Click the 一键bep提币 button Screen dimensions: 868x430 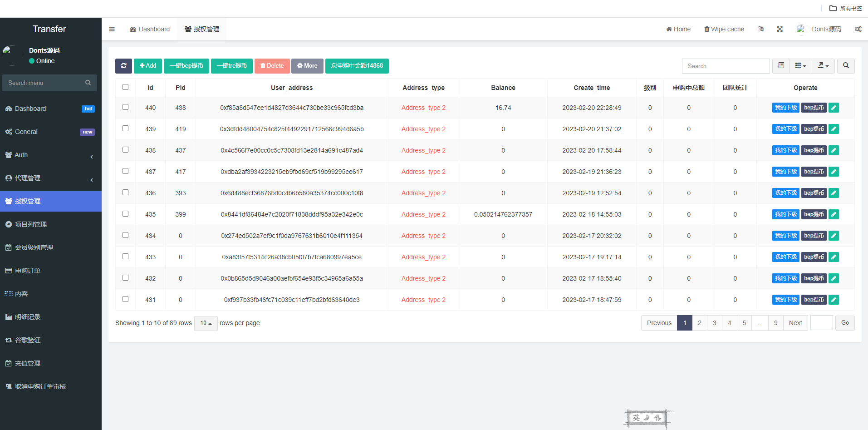click(x=186, y=66)
